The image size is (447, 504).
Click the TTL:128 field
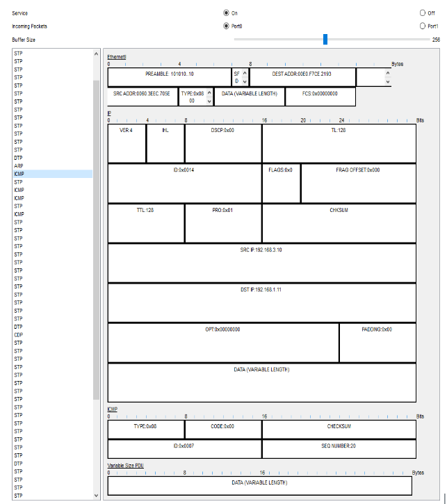(146, 223)
